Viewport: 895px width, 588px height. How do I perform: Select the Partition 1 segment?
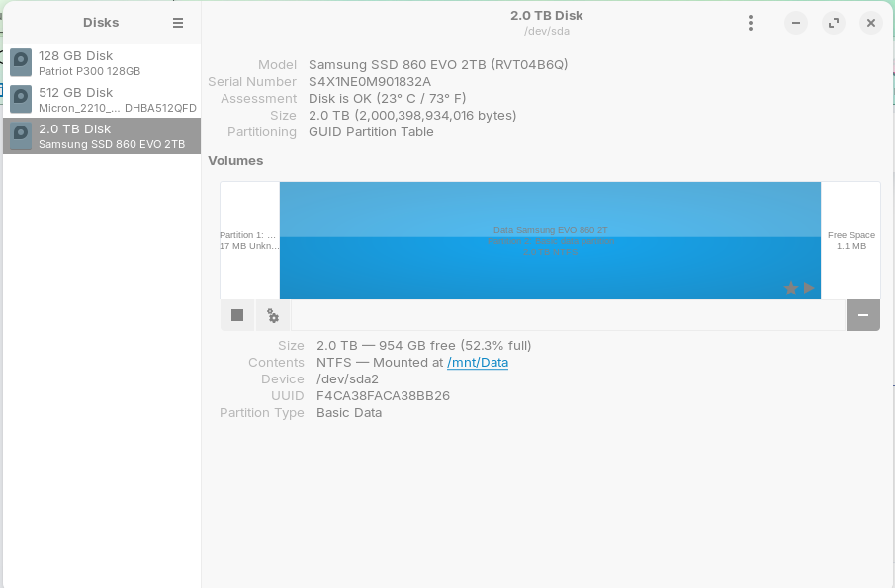[x=248, y=240]
